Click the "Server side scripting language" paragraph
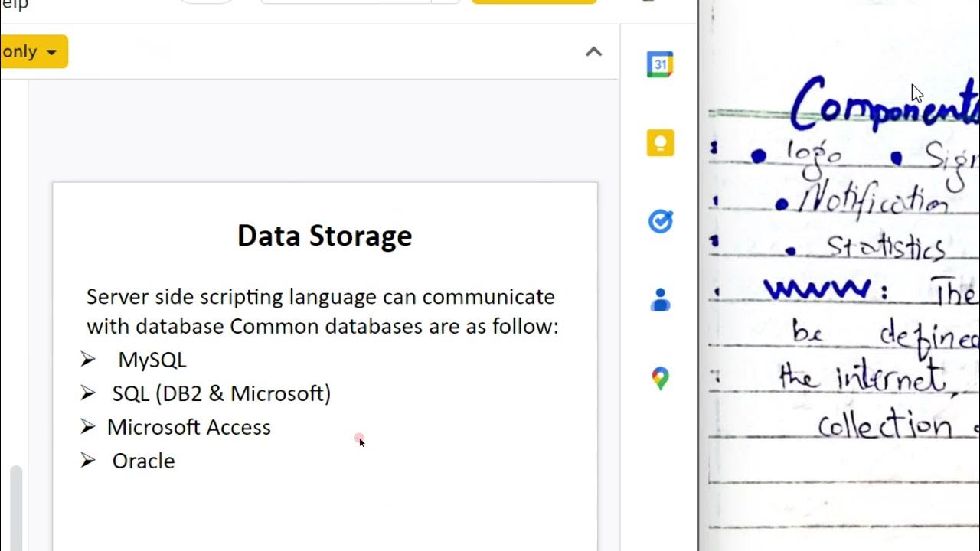This screenshot has height=551, width=980. click(x=322, y=311)
